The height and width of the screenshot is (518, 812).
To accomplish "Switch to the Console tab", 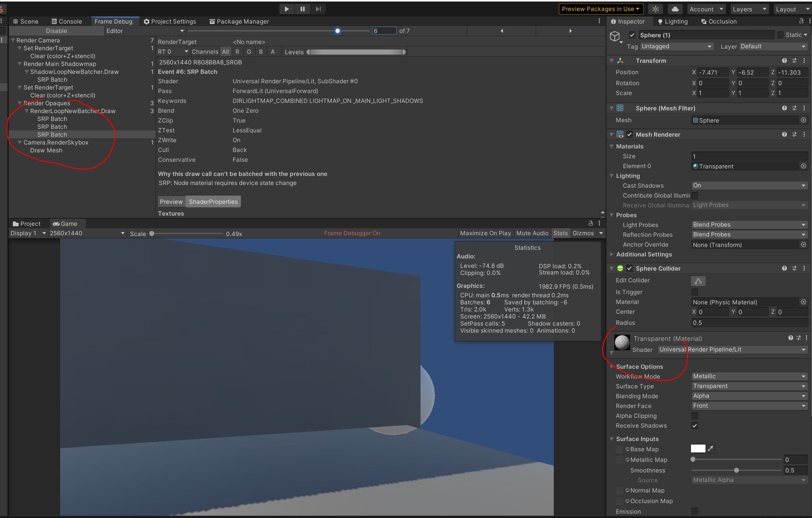I will coord(68,21).
